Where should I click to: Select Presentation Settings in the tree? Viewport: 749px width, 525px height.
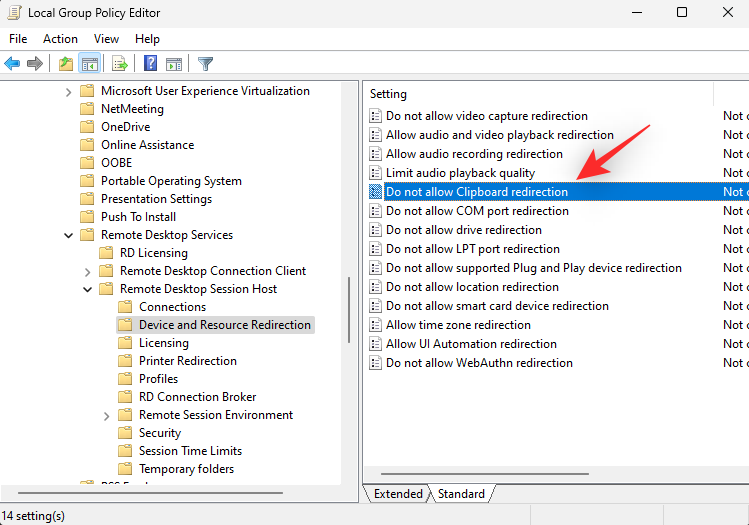point(156,199)
